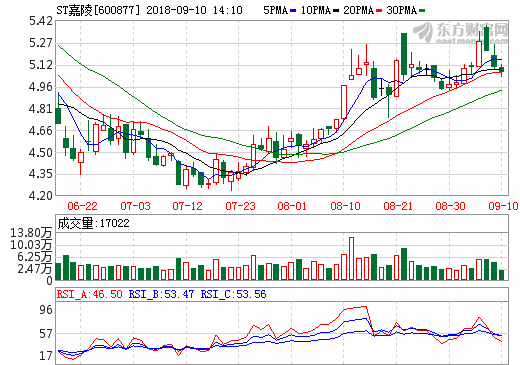Click the RSI_C:53.56 indicator label
This screenshot has height=365, width=520.
233,294
